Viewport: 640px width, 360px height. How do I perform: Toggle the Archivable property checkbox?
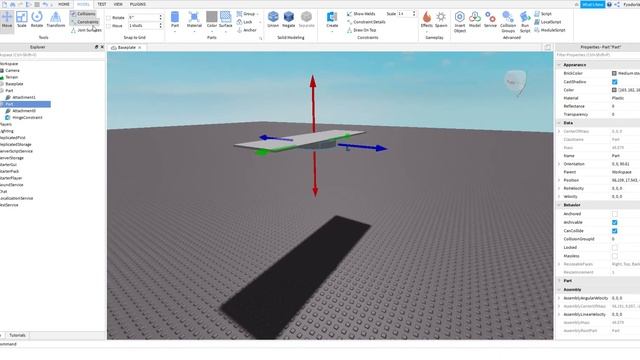tap(614, 222)
